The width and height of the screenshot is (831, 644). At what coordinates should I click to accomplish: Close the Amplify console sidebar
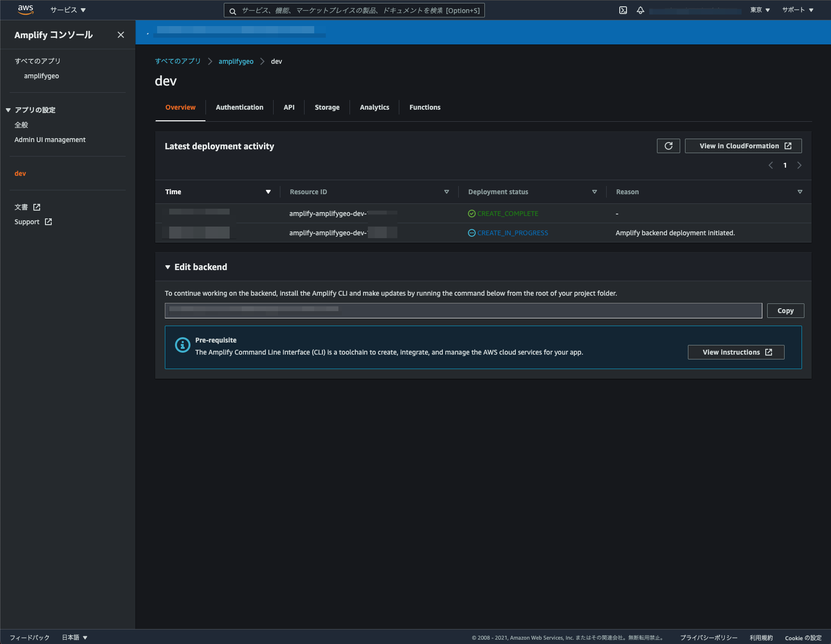121,35
